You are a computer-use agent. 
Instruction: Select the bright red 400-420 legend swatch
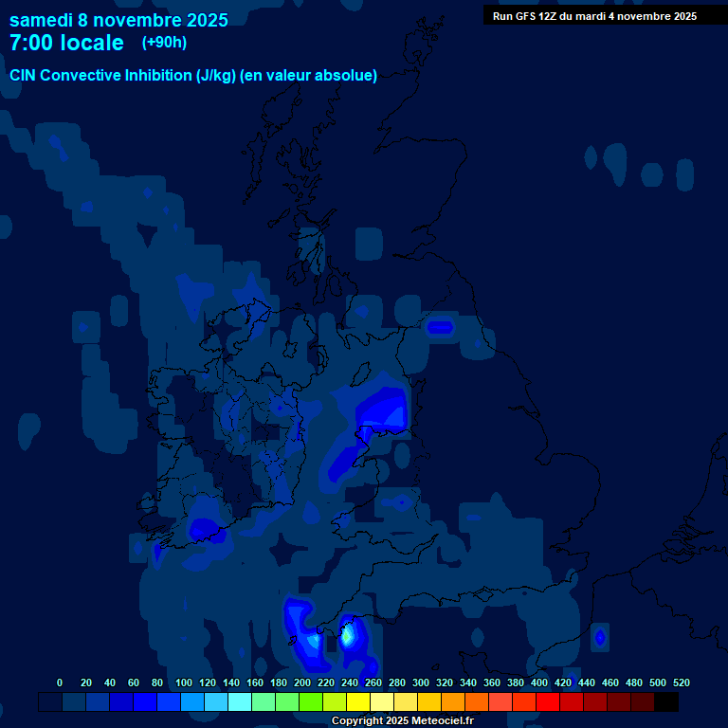pos(548,702)
